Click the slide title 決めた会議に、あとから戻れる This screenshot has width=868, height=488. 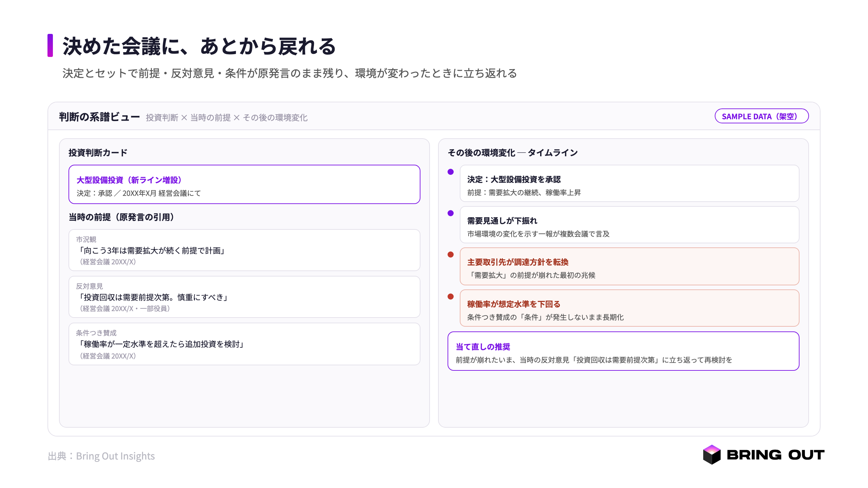199,46
